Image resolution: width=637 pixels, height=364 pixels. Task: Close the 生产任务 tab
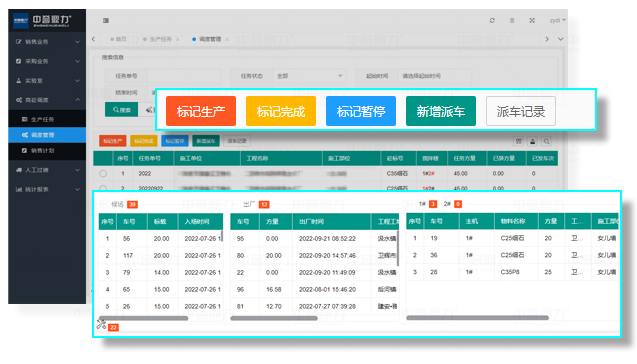178,39
